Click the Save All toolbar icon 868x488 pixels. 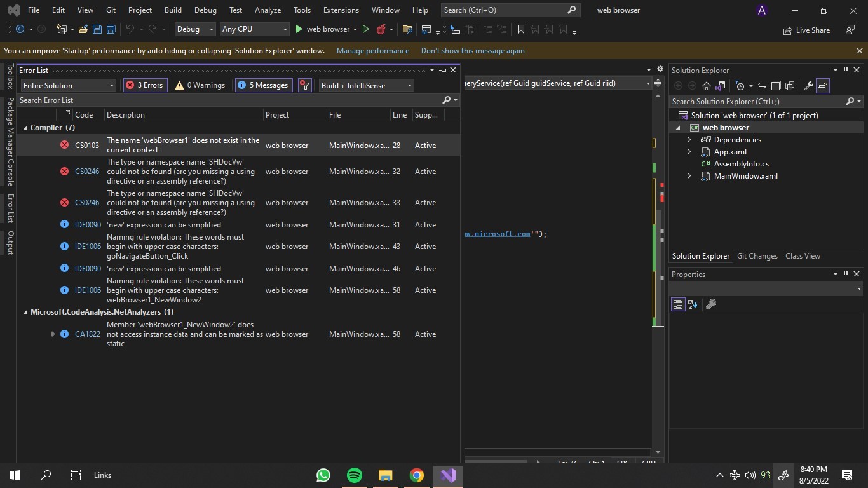(111, 29)
